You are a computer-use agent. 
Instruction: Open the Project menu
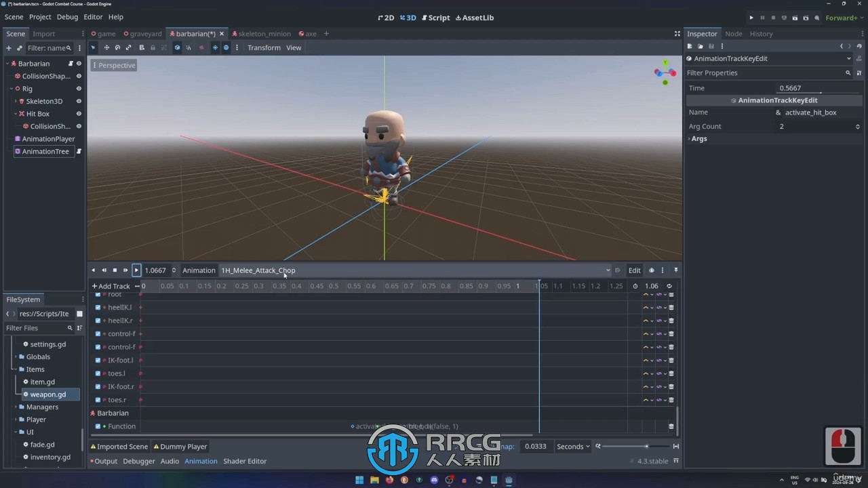pos(40,17)
